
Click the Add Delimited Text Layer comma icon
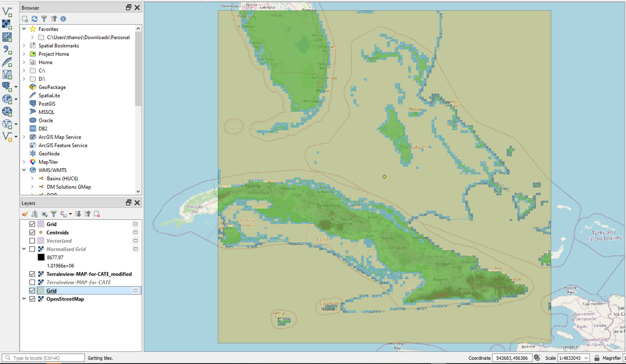coord(7,49)
